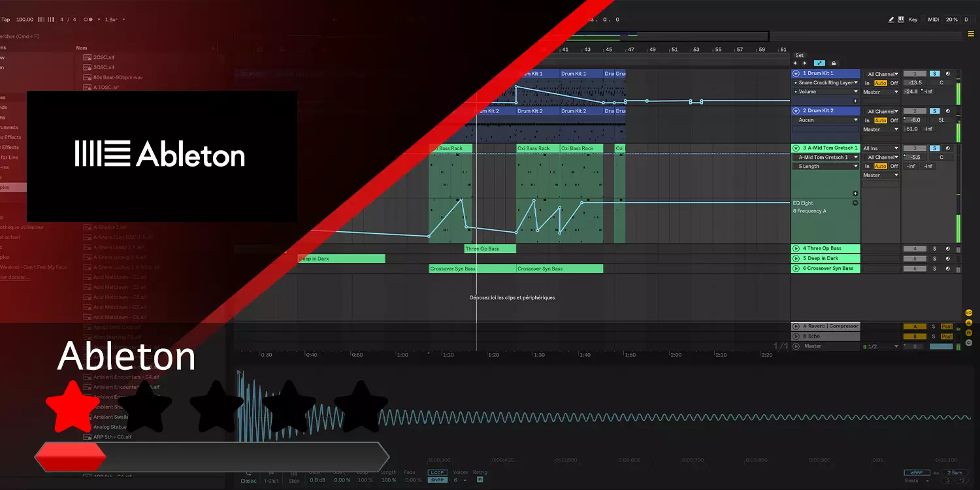Enable Key map mode
The image size is (980, 490).
click(913, 20)
